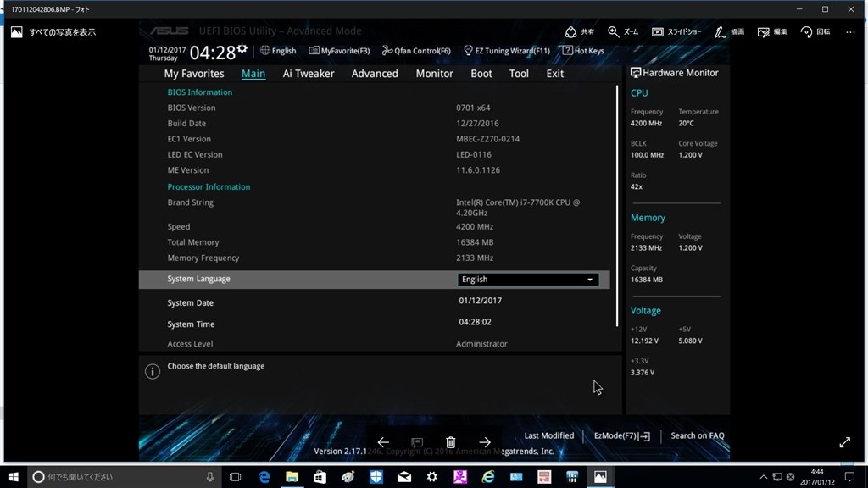Click Search on FAQ

point(697,435)
